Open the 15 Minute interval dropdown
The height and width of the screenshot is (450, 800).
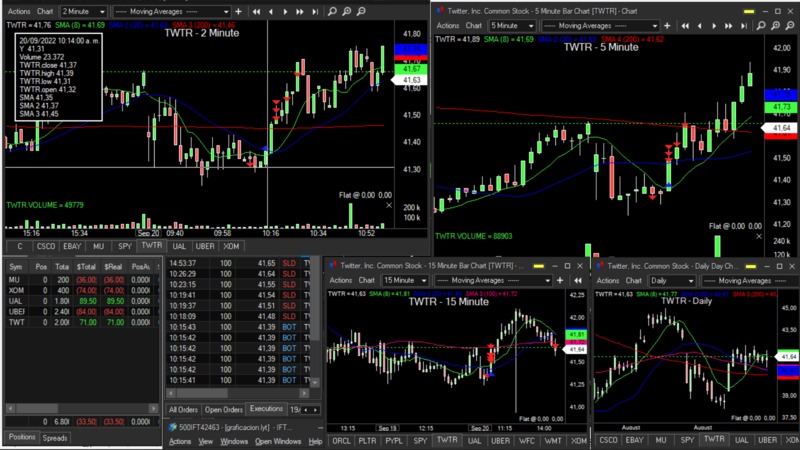click(x=403, y=281)
